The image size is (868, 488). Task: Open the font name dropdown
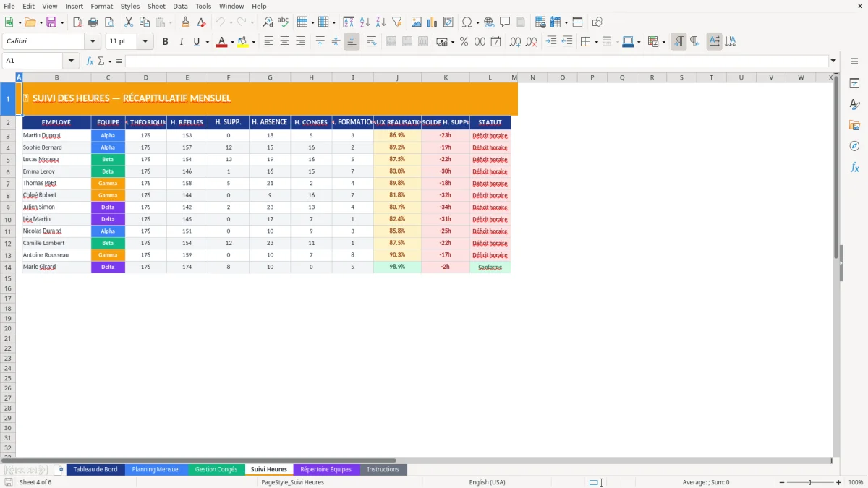click(92, 41)
